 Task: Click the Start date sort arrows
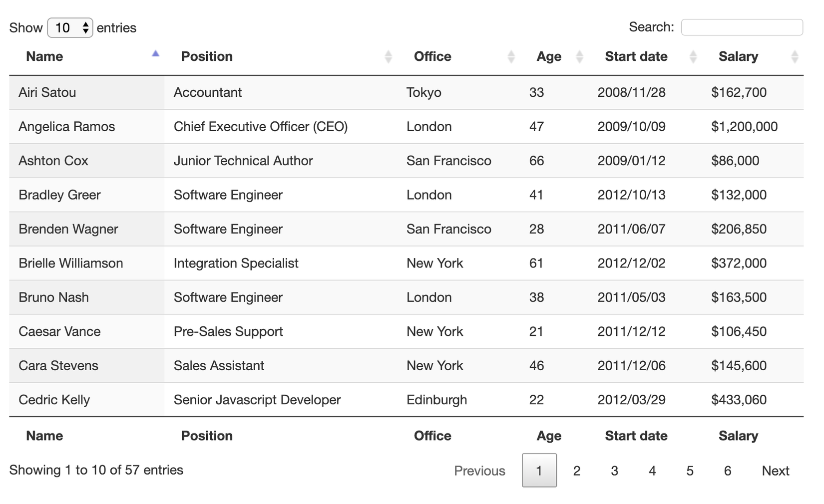[693, 57]
